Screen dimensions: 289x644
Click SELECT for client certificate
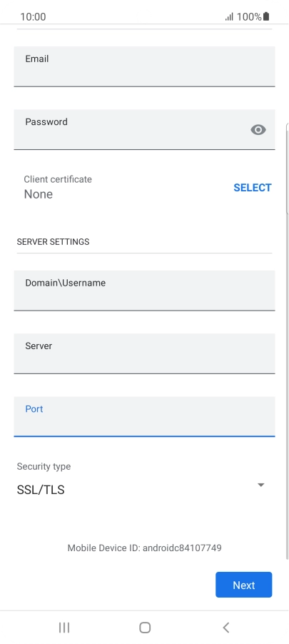click(253, 188)
